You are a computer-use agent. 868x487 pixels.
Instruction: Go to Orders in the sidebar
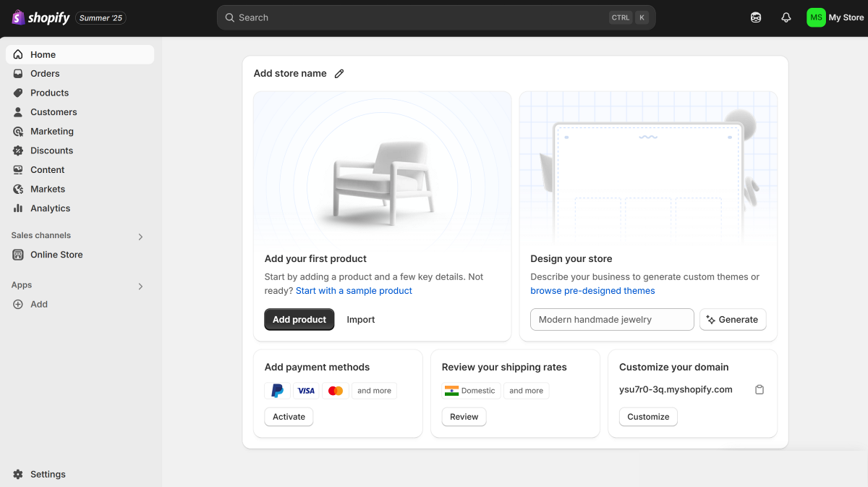coord(45,74)
